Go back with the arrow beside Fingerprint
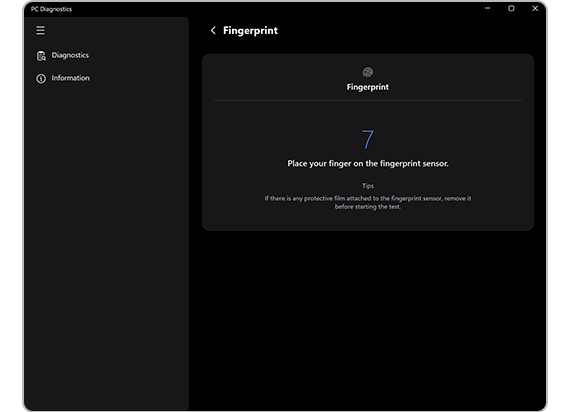 [213, 31]
